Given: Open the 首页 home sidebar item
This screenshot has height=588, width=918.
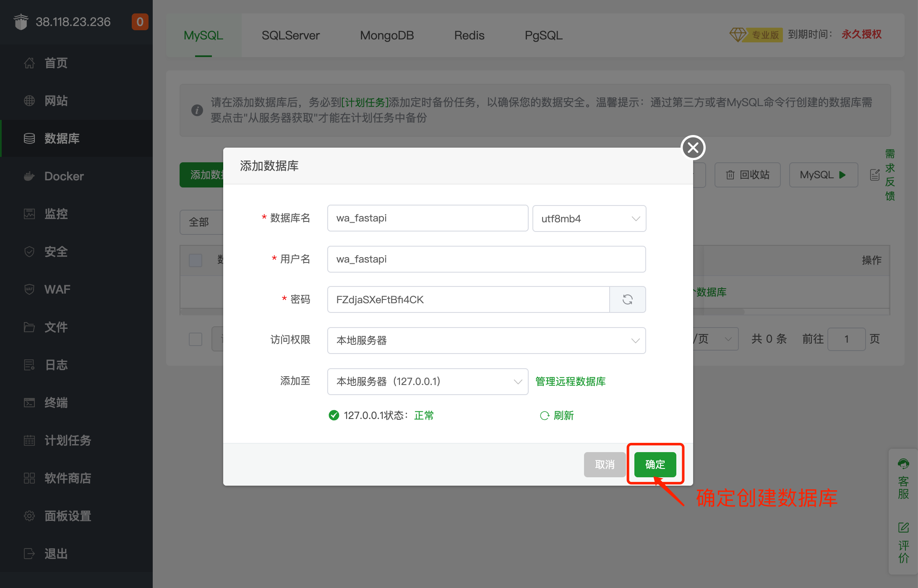Looking at the screenshot, I should coord(76,63).
